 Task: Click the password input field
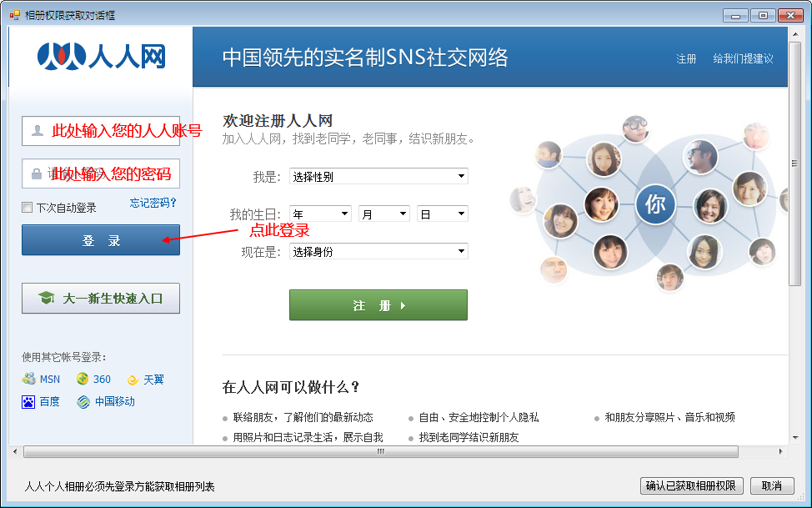(x=101, y=174)
